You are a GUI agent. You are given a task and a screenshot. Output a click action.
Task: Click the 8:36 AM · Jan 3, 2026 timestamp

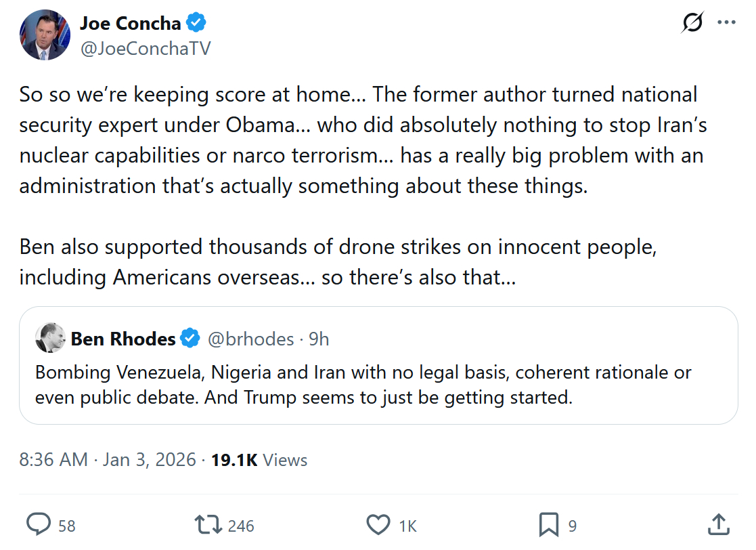(108, 460)
